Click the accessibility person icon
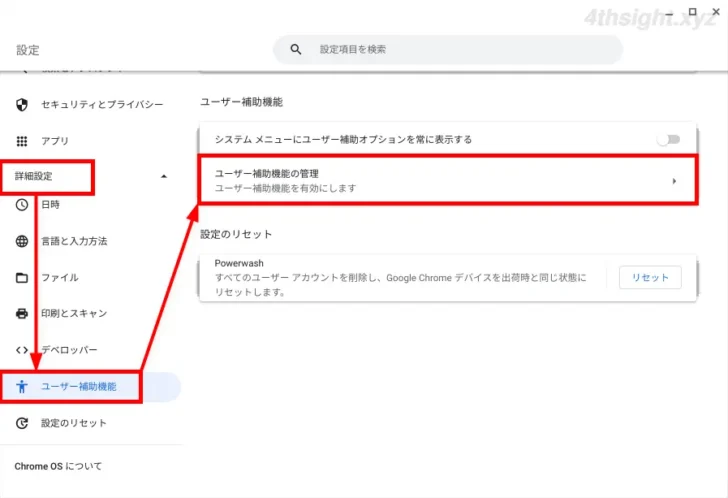 pos(22,386)
